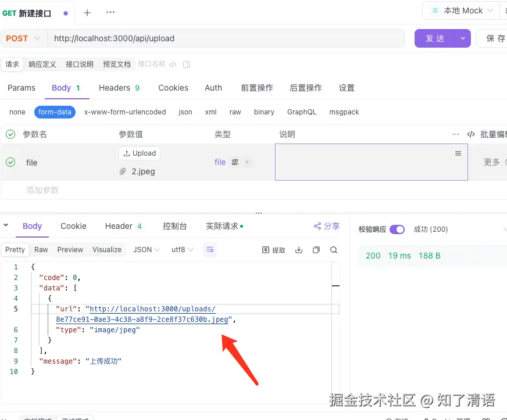The height and width of the screenshot is (420, 507).
Task: Click the extract icon in response toolbar
Action: point(266,250)
